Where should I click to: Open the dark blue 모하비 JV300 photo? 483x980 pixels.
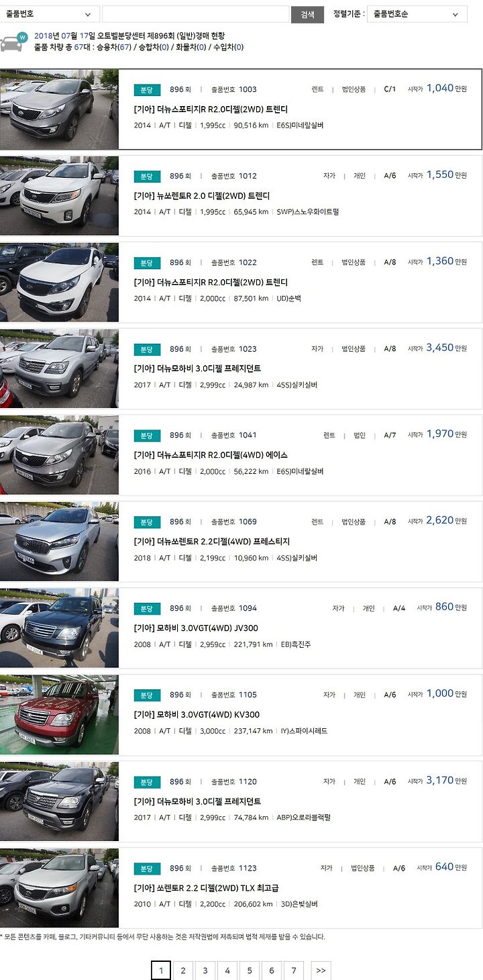(x=59, y=628)
